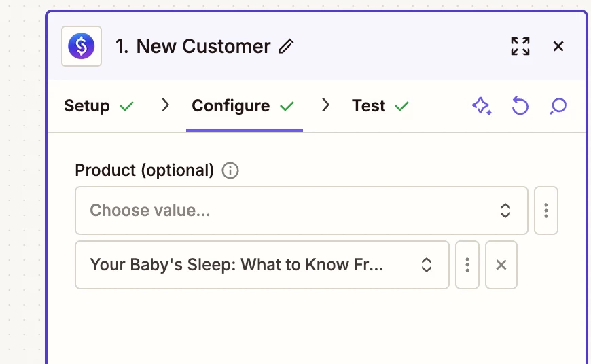Click the Product (optional) field label
This screenshot has width=591, height=364.
(145, 170)
